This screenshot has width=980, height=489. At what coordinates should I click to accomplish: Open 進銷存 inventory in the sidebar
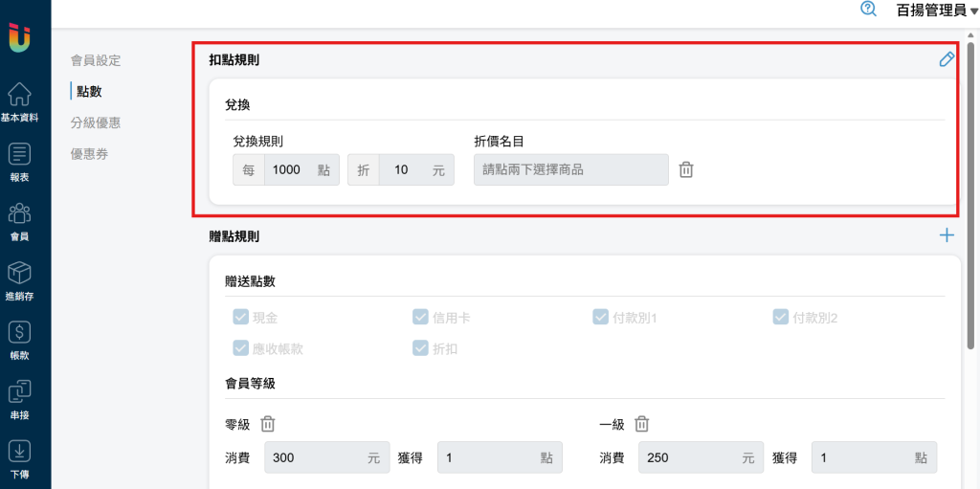click(x=19, y=281)
